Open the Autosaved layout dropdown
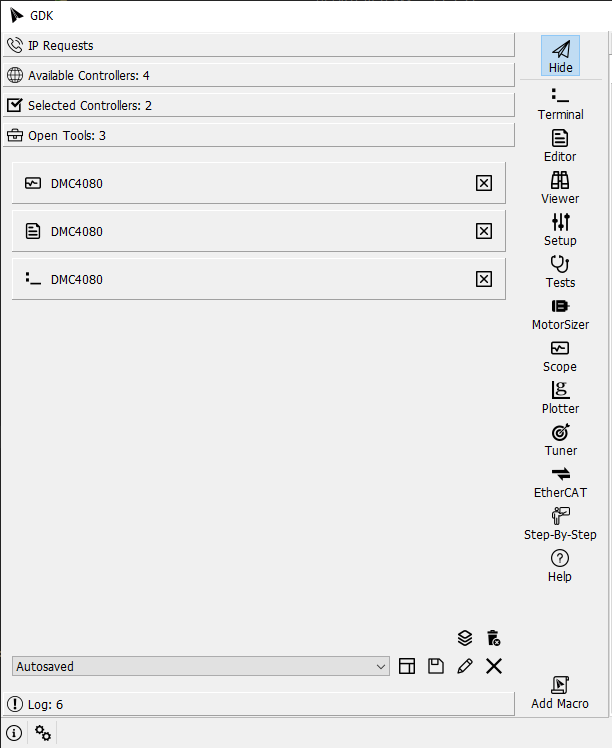This screenshot has height=748, width=612. click(x=201, y=666)
